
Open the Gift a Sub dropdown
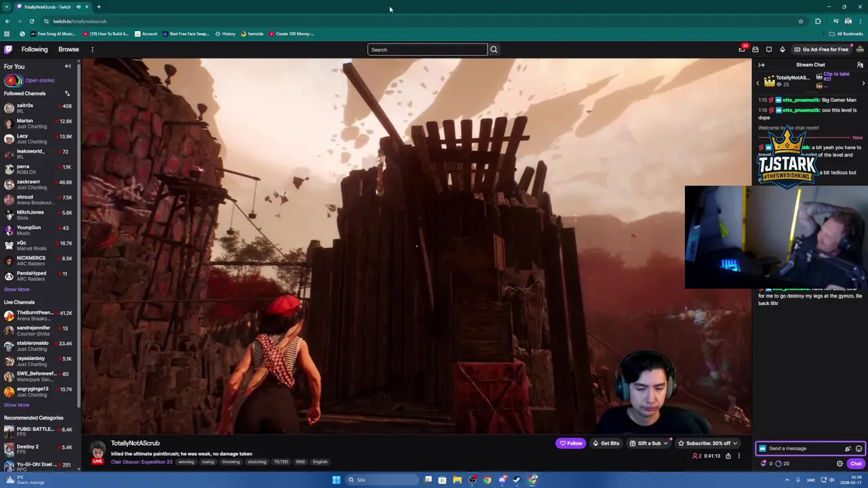click(648, 443)
